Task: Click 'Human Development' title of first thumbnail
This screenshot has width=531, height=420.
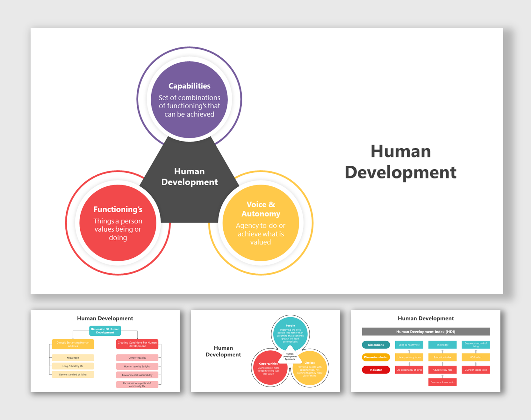Action: click(x=105, y=318)
